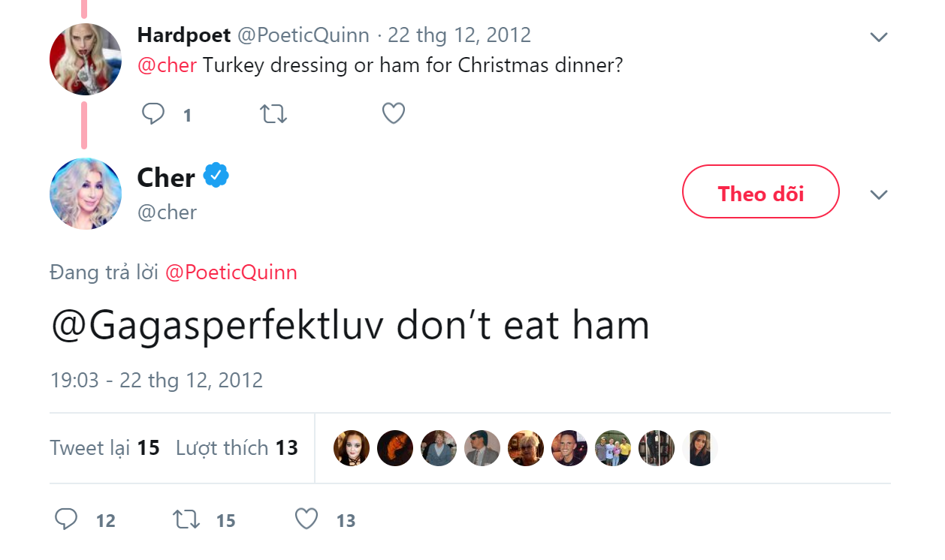The height and width of the screenshot is (560, 945).
Task: Open more options chevron beside Theo dõi
Action: click(878, 194)
